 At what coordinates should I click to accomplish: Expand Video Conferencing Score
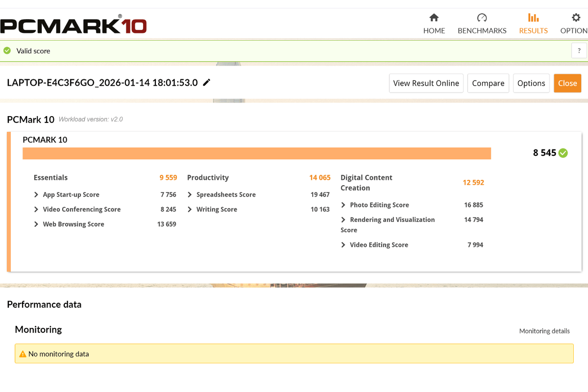36,209
